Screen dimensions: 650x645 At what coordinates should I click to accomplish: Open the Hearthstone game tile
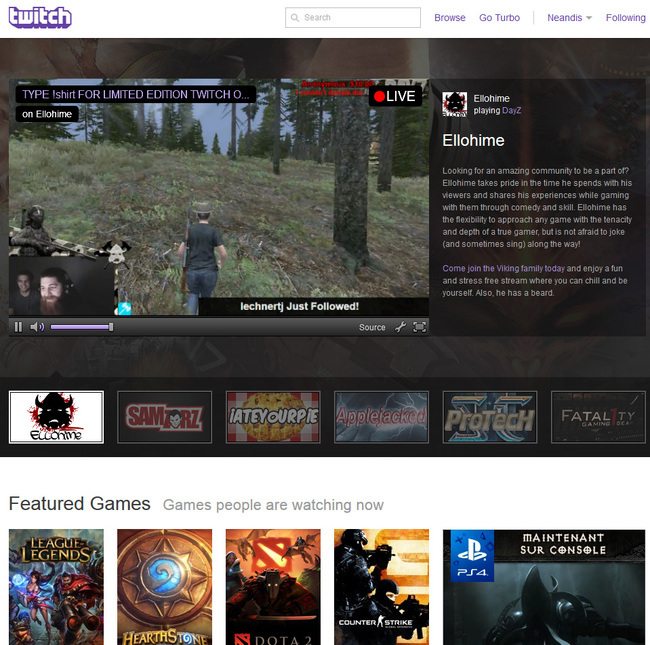click(165, 587)
